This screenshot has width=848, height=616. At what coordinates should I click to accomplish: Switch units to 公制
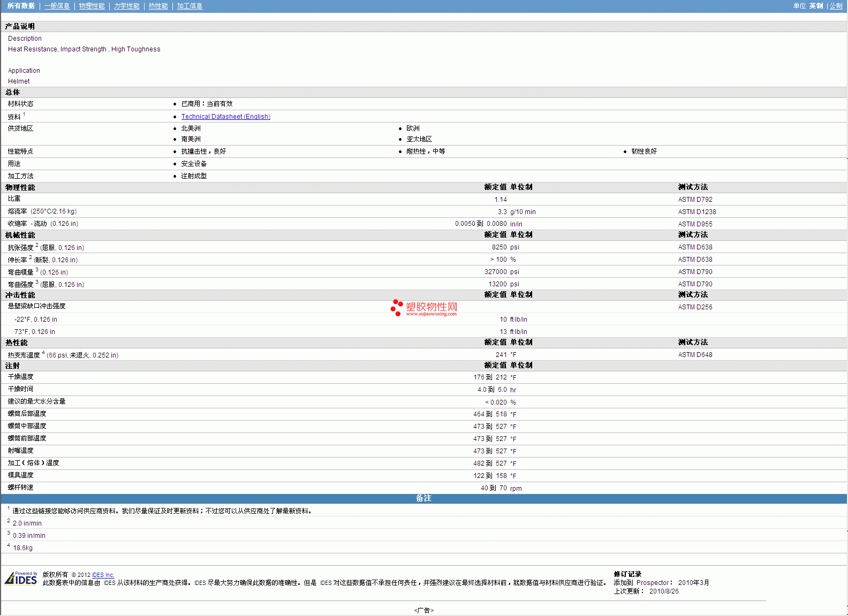coord(836,6)
